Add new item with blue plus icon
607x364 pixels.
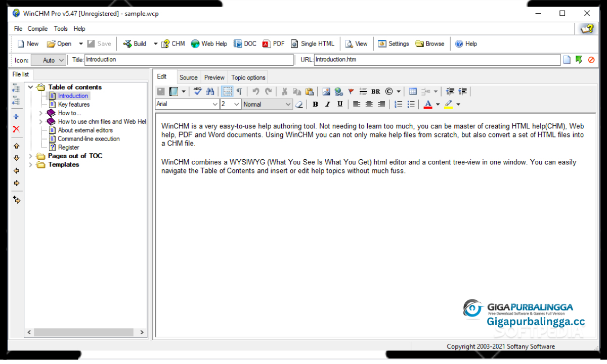(16, 116)
